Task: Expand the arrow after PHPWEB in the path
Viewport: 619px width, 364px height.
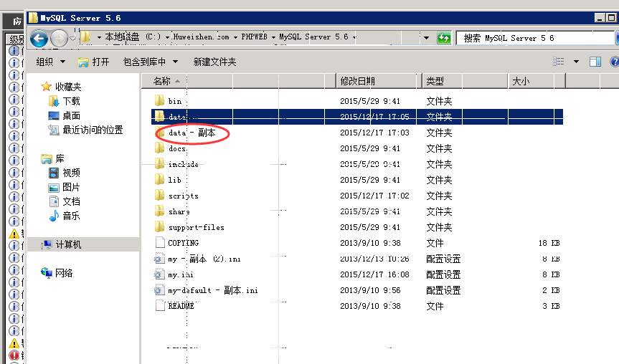Action: (273, 37)
